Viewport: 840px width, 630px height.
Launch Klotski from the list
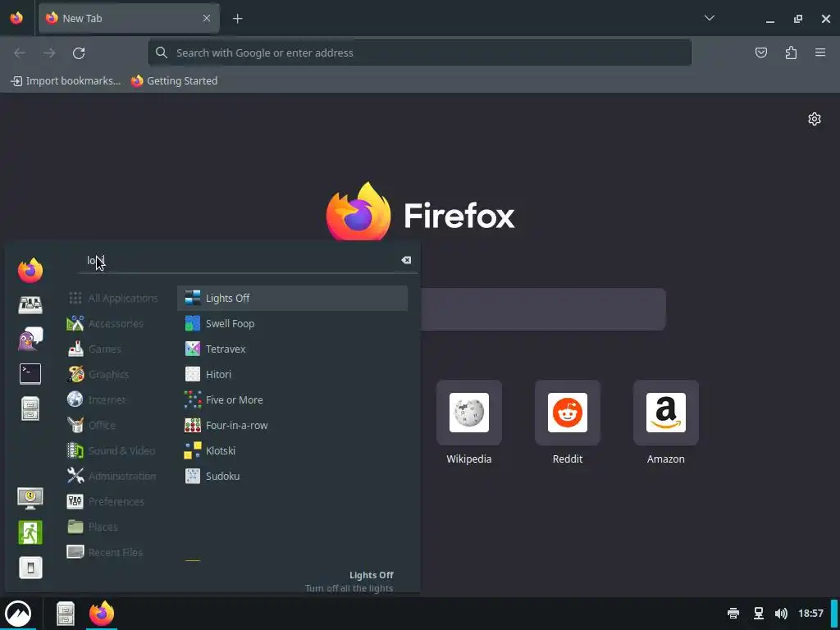tap(293, 450)
